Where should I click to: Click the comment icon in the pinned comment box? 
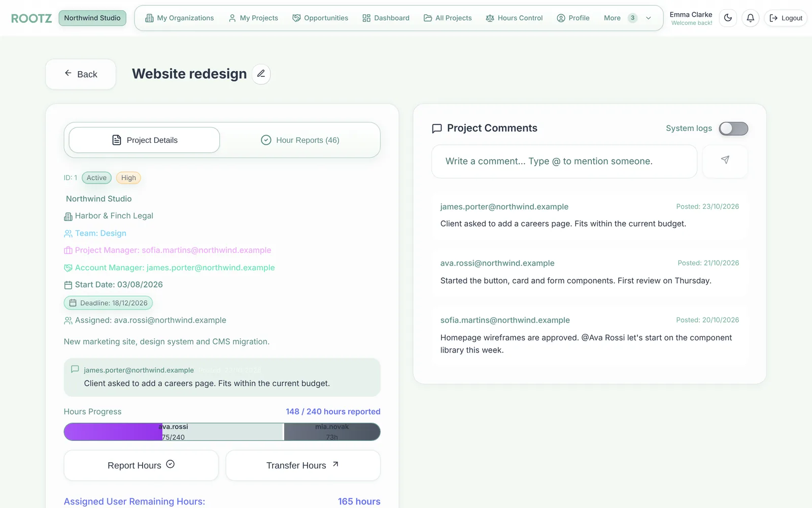(75, 369)
